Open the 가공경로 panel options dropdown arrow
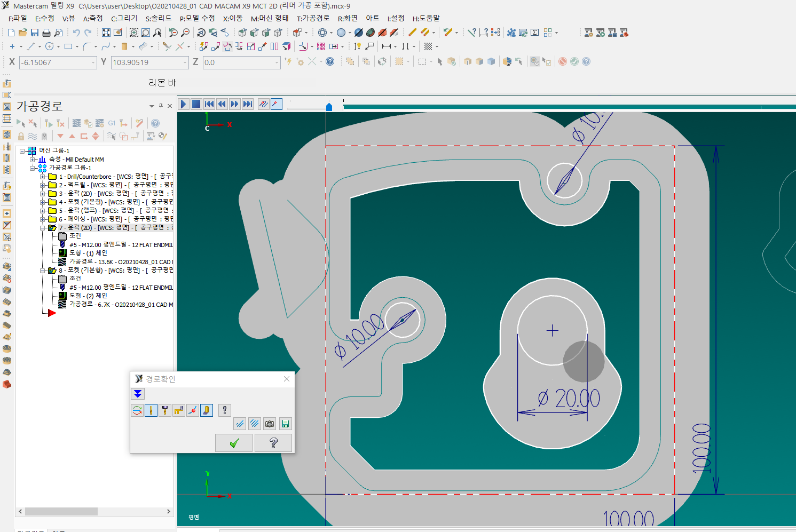Screen dimensions: 796x532 pyautogui.click(x=152, y=106)
